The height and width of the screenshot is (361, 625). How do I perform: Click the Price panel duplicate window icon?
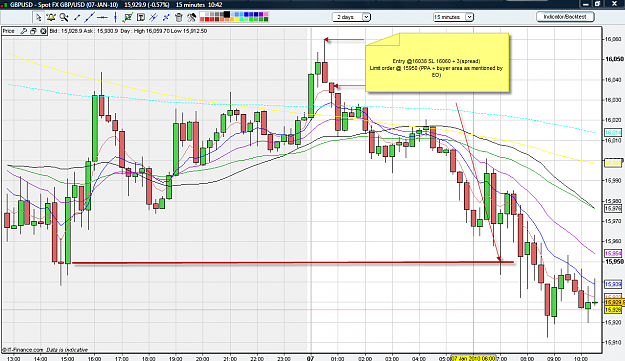pos(33,31)
